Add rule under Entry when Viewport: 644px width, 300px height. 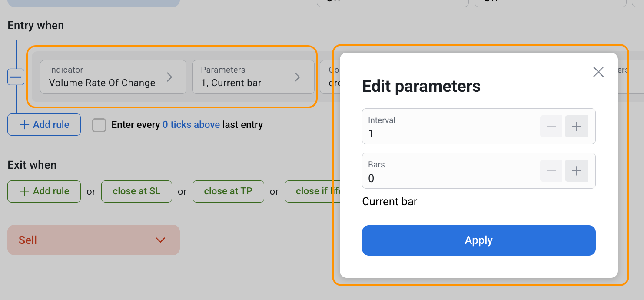tap(44, 125)
